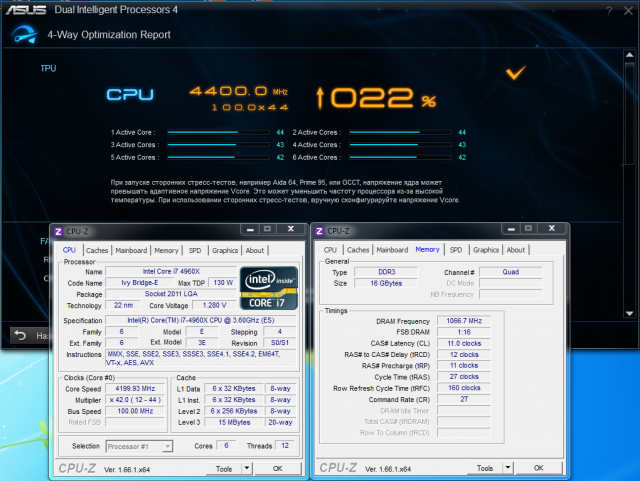This screenshot has width=640, height=481.
Task: Click the Name field 'Intel Core i7 4960X'
Action: [x=171, y=272]
